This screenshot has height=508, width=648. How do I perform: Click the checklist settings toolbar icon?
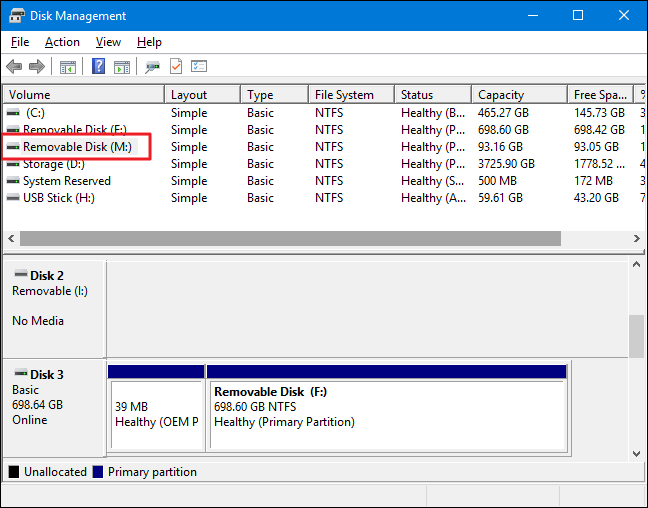[199, 67]
